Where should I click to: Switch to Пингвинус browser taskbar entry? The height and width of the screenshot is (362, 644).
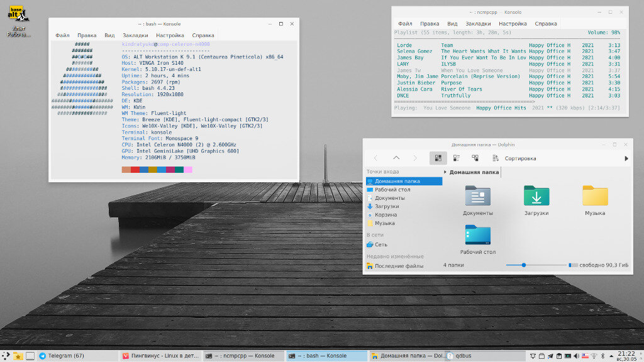pyautogui.click(x=160, y=356)
